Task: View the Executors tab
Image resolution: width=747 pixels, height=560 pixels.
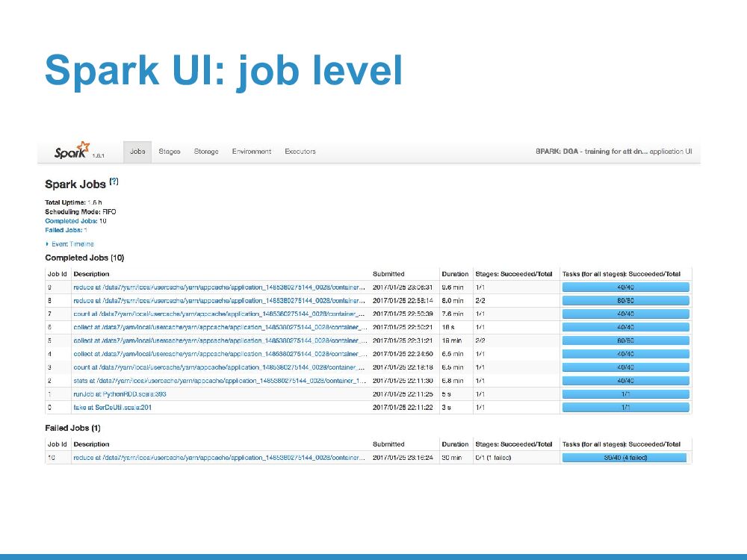Action: [x=300, y=152]
